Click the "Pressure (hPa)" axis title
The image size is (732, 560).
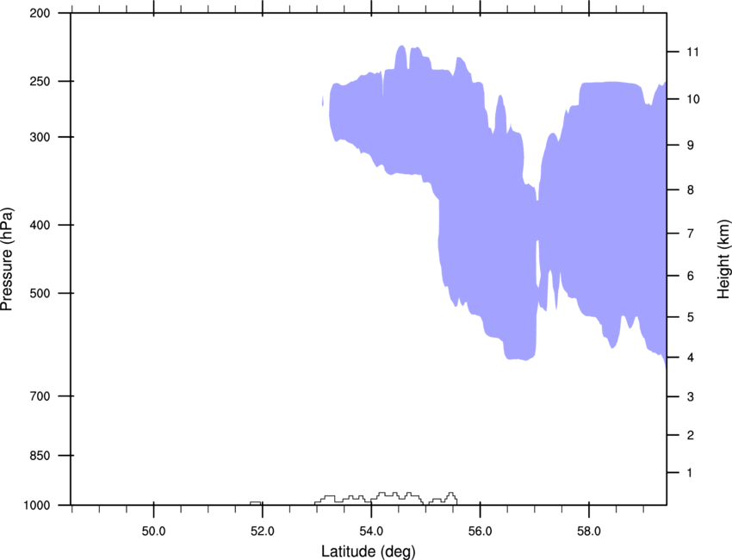7,259
